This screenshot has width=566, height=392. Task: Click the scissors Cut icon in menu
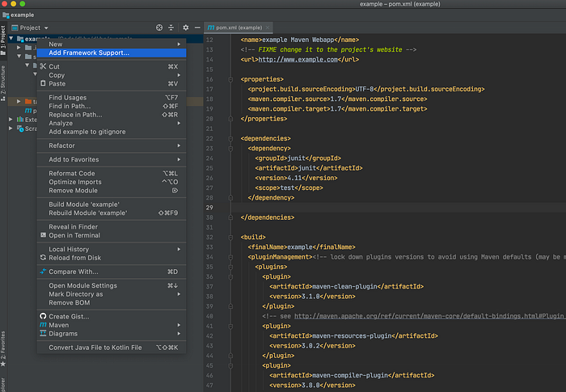43,66
